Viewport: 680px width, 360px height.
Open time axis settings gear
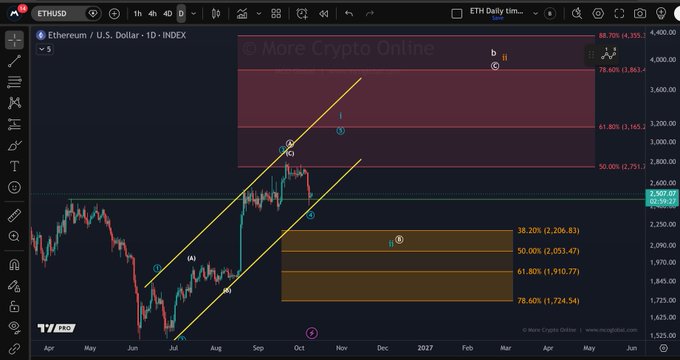[x=663, y=348]
